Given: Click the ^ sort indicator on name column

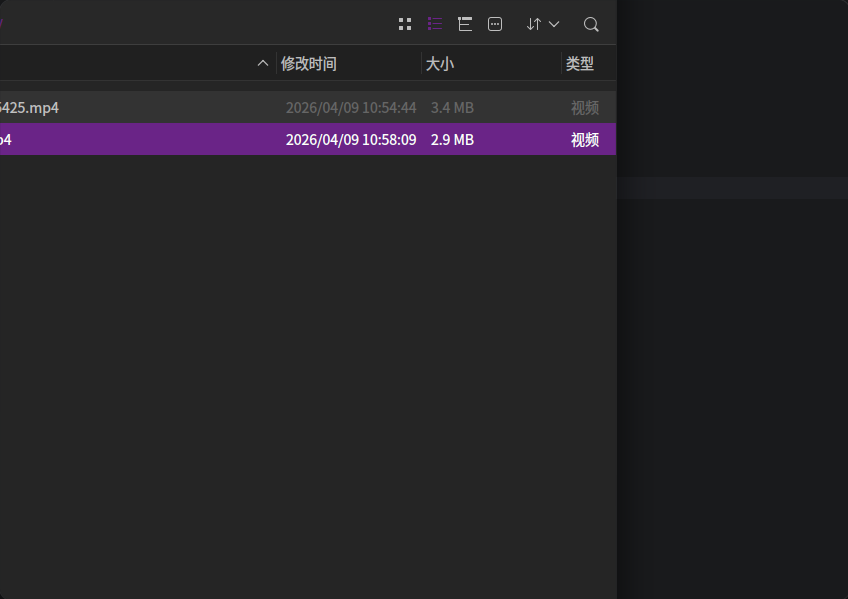Looking at the screenshot, I should tap(262, 62).
